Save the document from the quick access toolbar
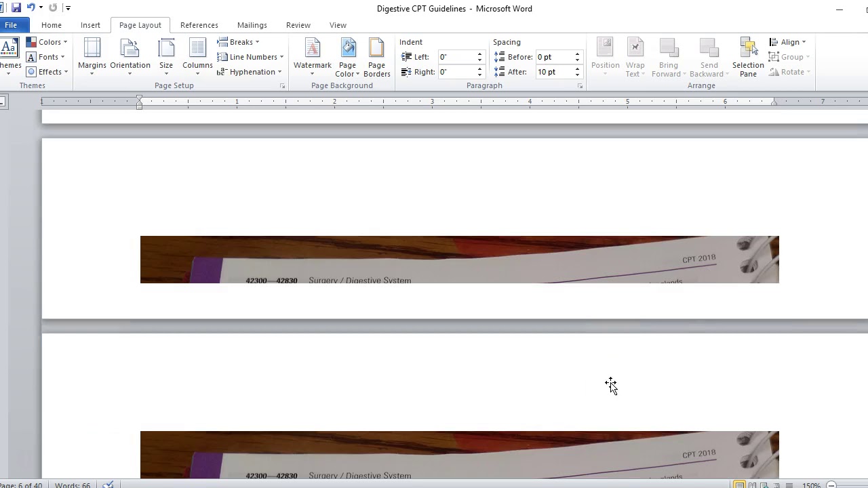The height and width of the screenshot is (488, 868). (x=16, y=8)
